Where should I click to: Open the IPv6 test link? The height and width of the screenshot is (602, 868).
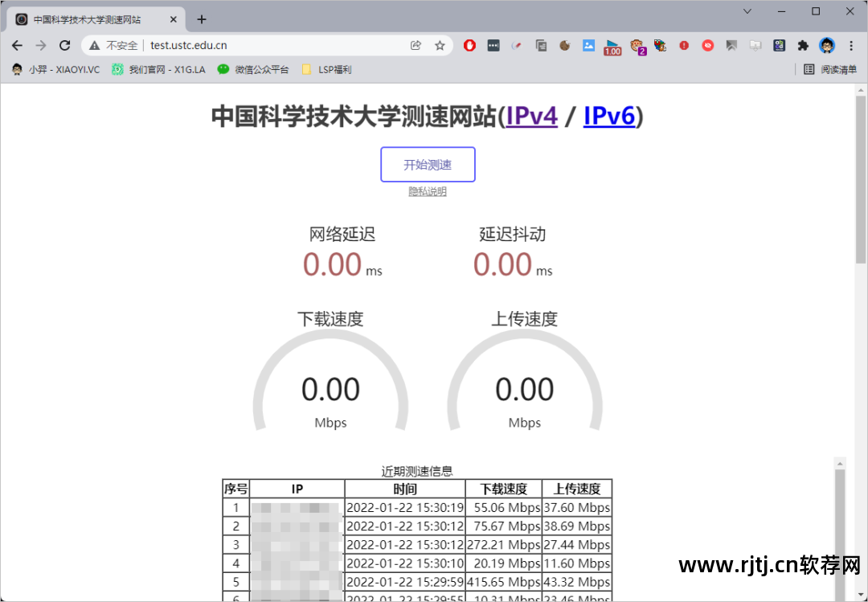coord(609,116)
